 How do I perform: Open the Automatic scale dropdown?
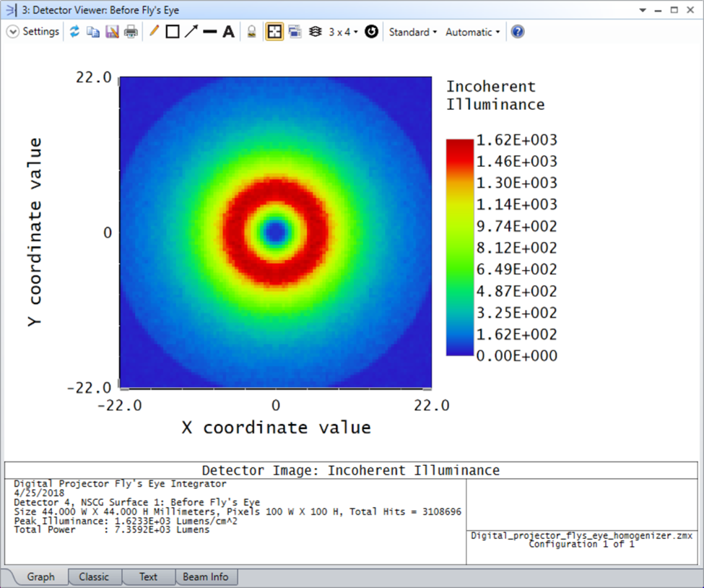(471, 31)
